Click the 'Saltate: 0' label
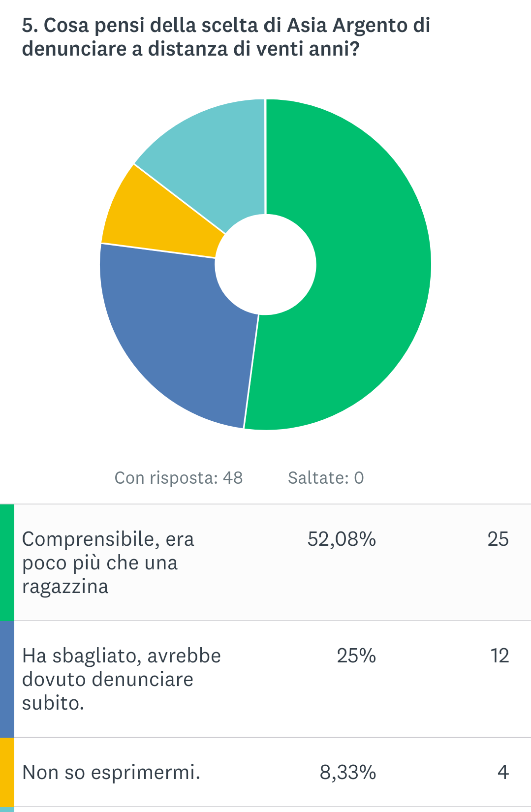The width and height of the screenshot is (531, 812). coord(326,478)
